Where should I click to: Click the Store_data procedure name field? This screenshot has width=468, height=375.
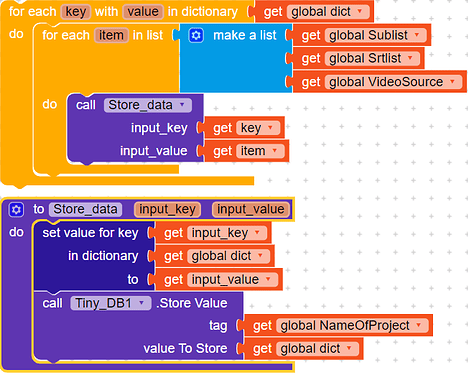tap(85, 209)
